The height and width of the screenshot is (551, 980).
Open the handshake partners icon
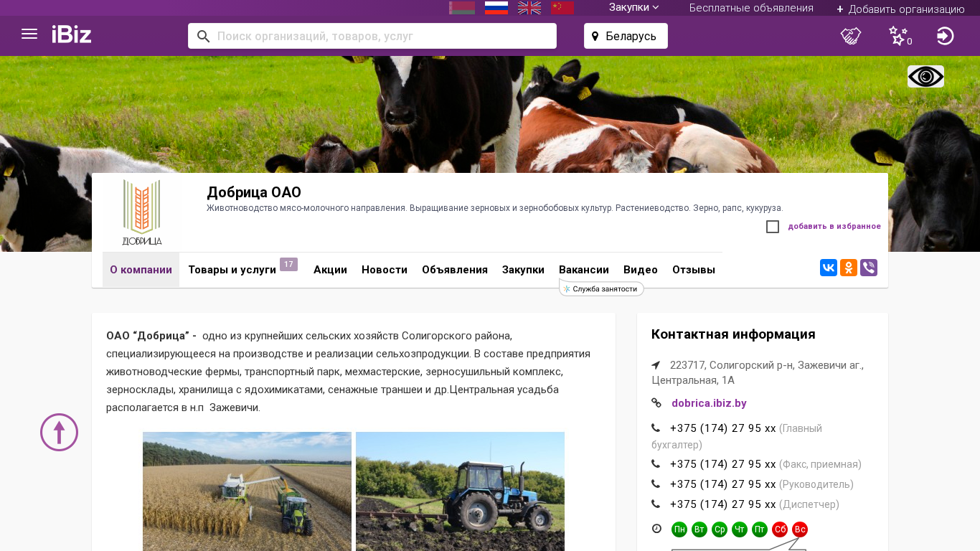click(851, 36)
